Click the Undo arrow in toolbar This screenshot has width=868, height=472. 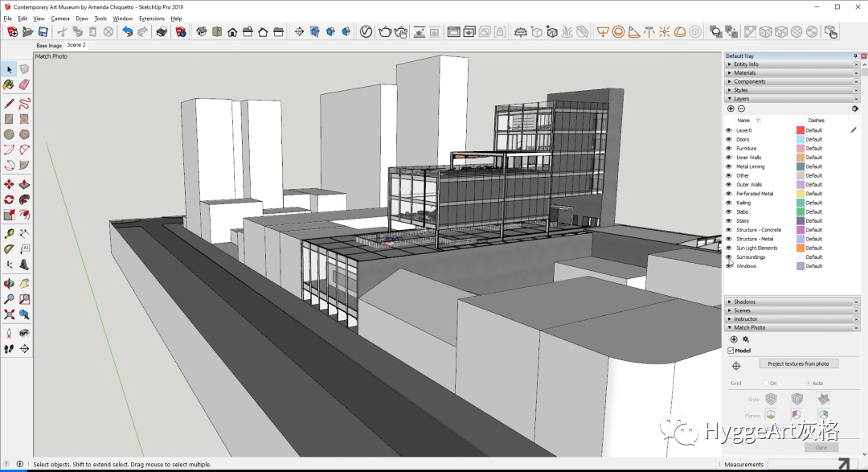[x=127, y=32]
